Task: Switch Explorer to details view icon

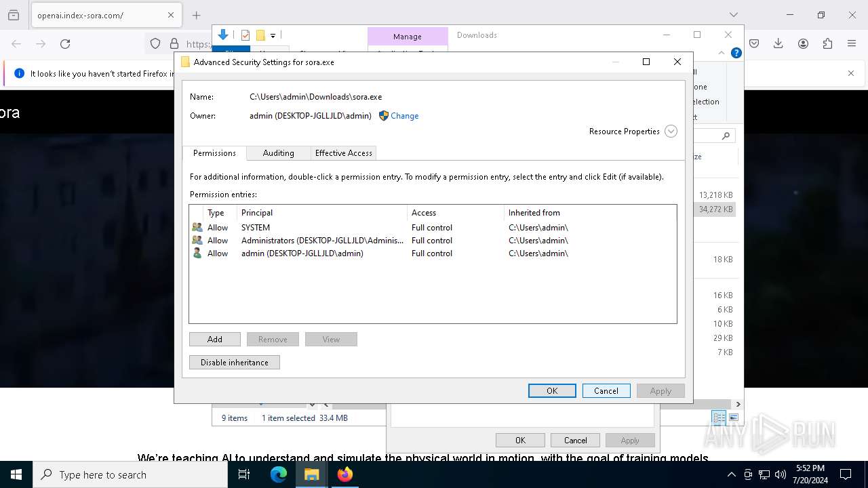Action: (719, 418)
